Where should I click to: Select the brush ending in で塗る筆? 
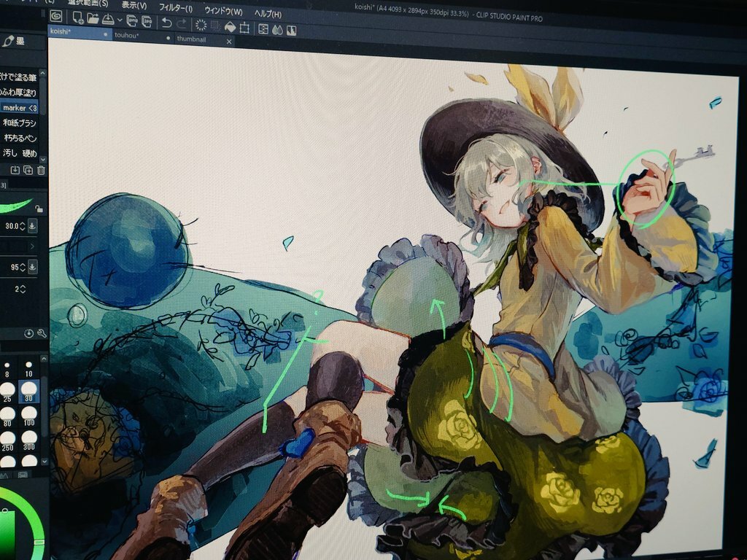(19, 77)
